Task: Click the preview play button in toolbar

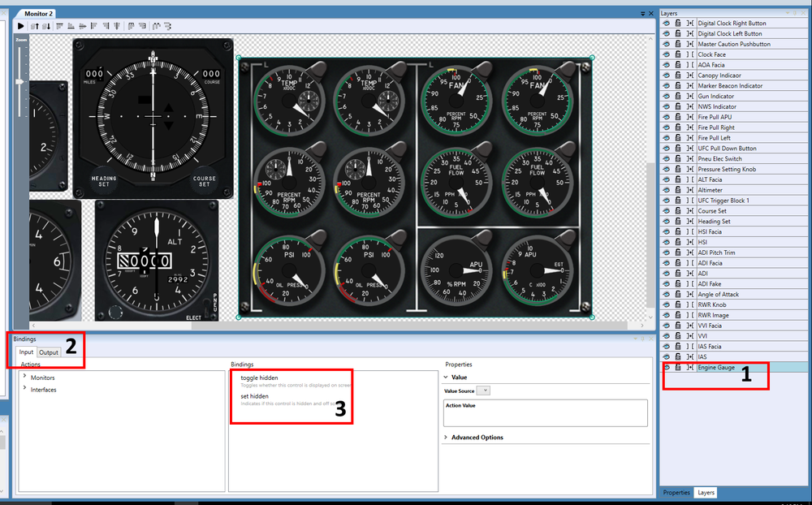Action: tap(21, 26)
